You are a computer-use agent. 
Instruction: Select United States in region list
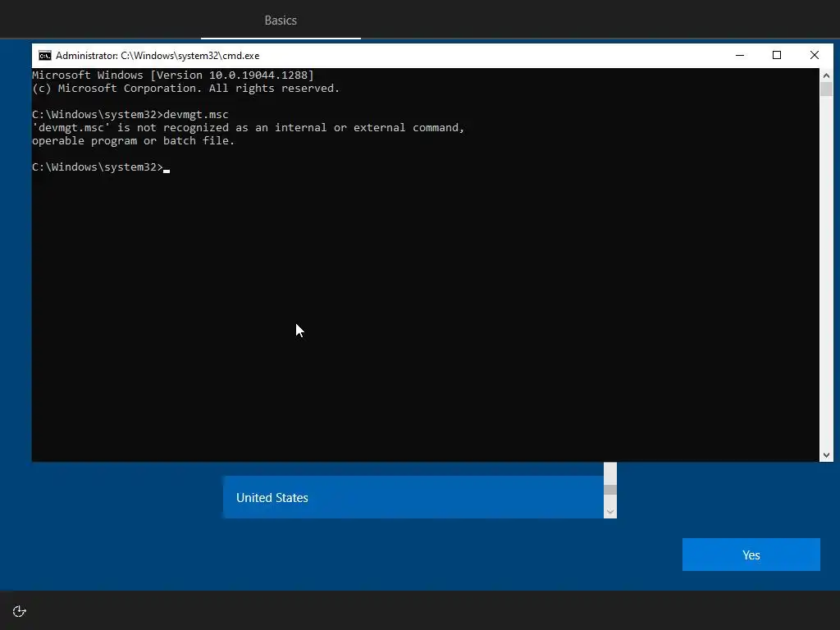click(x=413, y=497)
